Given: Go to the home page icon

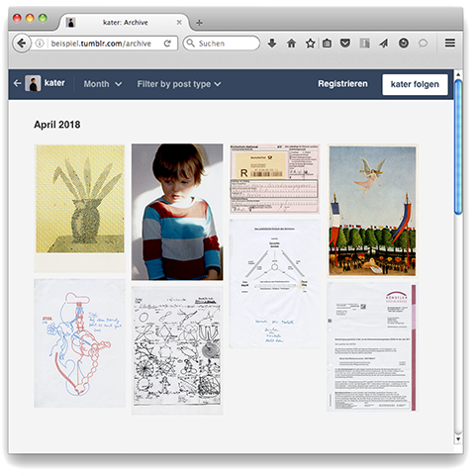Looking at the screenshot, I should [x=291, y=44].
